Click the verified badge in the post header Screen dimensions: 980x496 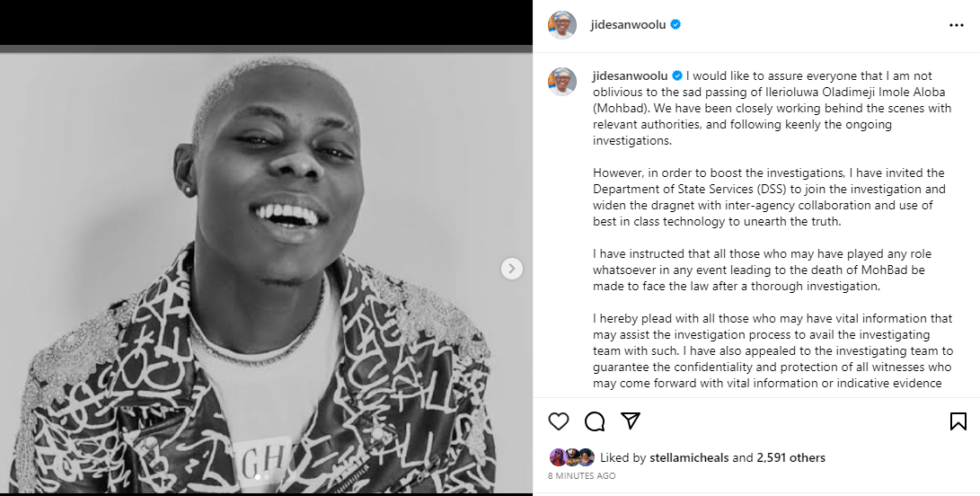(675, 25)
